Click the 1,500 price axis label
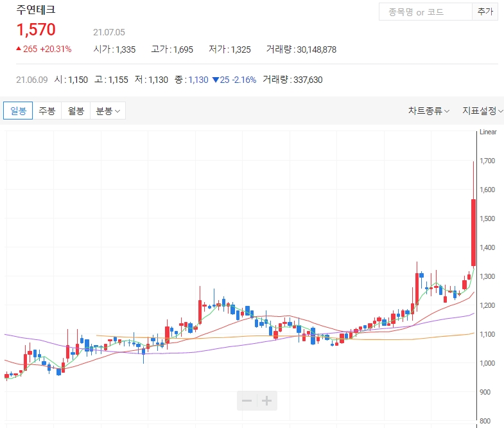The width and height of the screenshot is (504, 428). click(x=487, y=218)
